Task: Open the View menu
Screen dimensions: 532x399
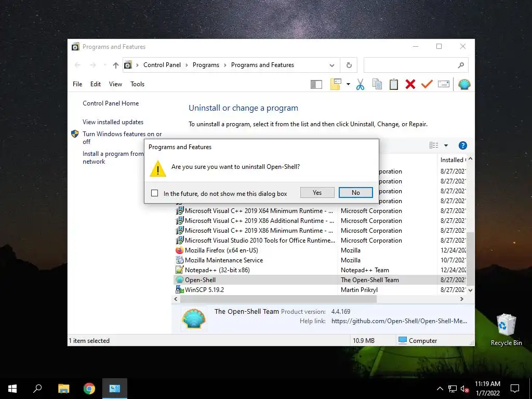Action: [115, 84]
